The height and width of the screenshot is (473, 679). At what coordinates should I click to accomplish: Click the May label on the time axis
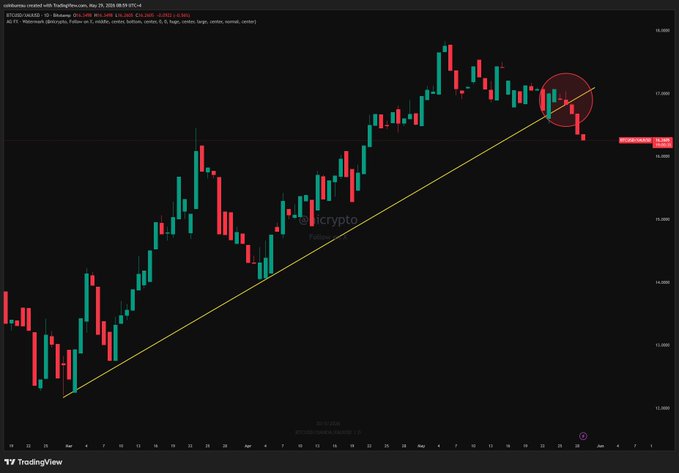point(421,446)
